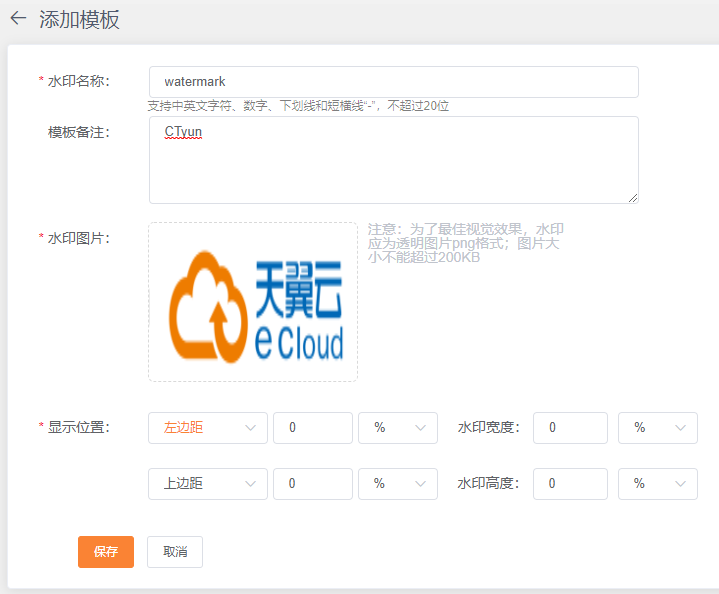Open the 左边距 position dropdown
Image resolution: width=719 pixels, height=594 pixels.
(208, 427)
